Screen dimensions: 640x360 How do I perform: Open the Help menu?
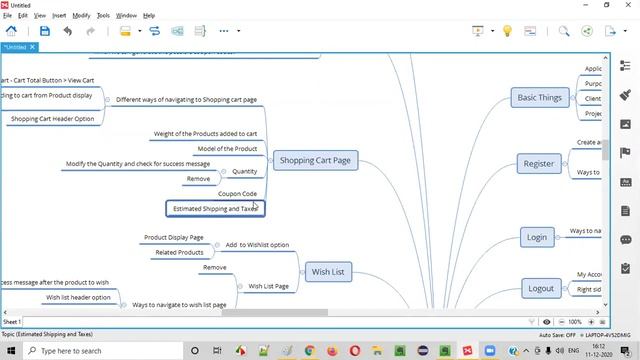click(149, 16)
